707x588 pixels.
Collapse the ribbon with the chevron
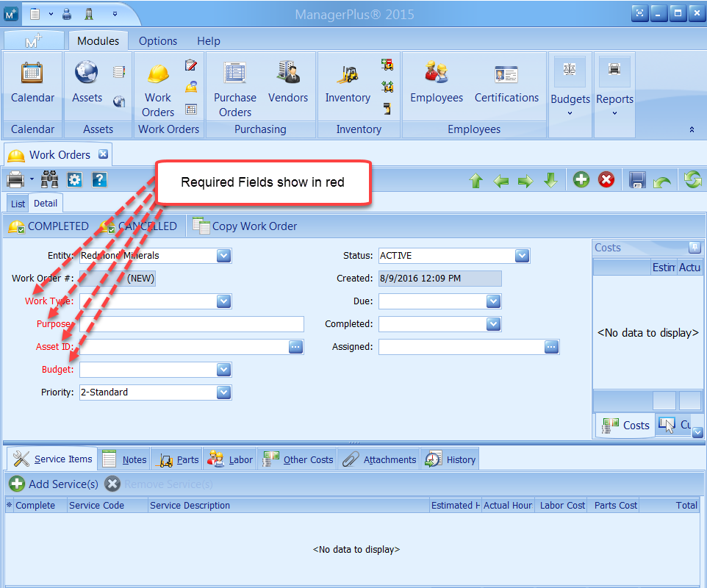pos(692,130)
